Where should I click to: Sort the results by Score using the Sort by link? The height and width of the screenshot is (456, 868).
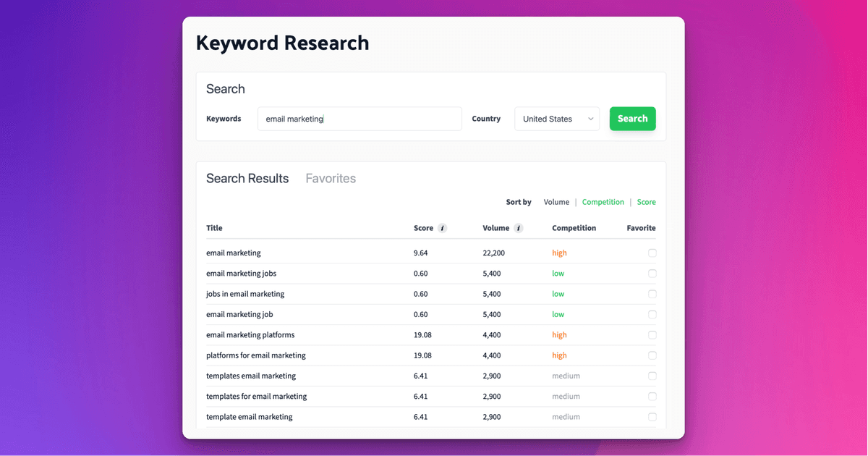click(x=647, y=202)
